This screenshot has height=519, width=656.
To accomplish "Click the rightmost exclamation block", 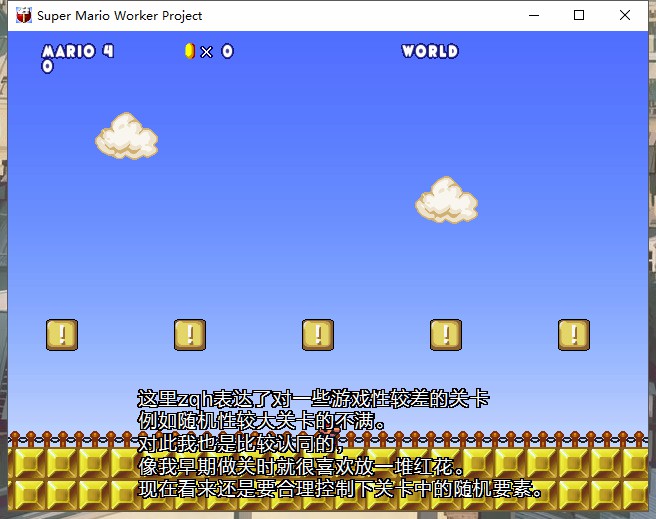I will pos(574,335).
